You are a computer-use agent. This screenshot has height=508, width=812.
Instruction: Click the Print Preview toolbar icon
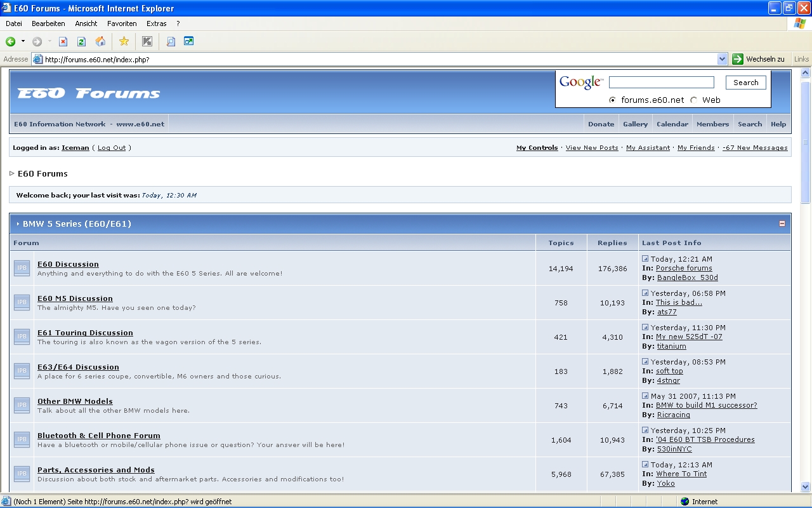[x=171, y=41]
